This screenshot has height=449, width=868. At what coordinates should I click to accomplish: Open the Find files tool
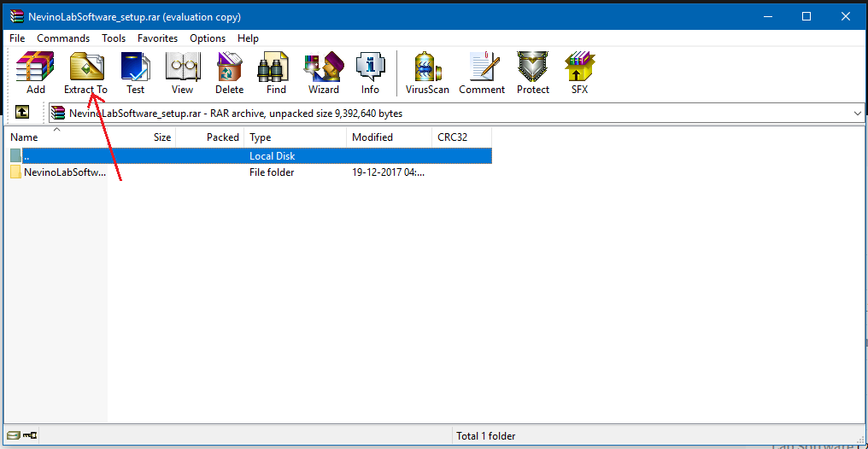(x=276, y=72)
